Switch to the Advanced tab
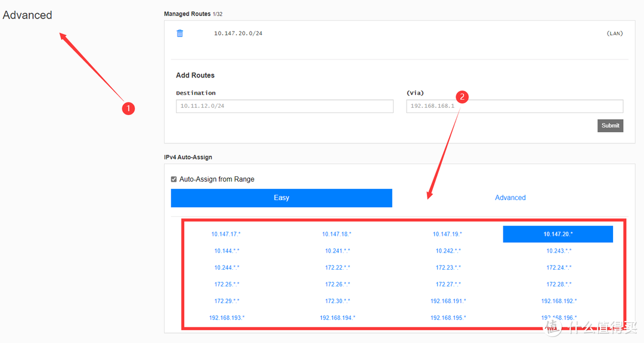 pyautogui.click(x=510, y=197)
